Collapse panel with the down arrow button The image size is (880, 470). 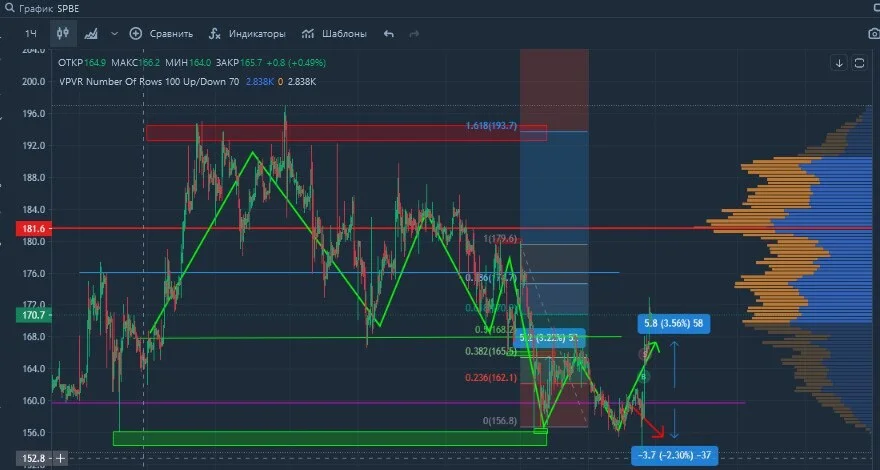[x=839, y=63]
